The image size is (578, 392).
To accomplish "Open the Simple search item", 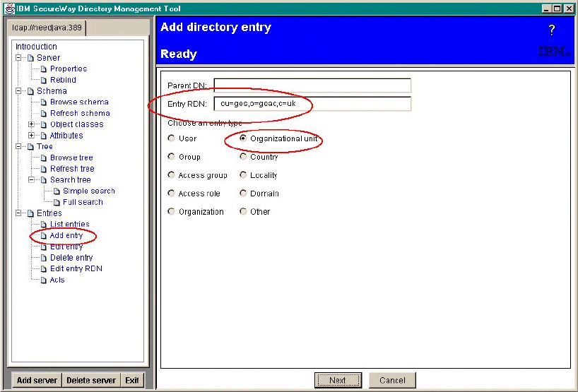I will 89,191.
